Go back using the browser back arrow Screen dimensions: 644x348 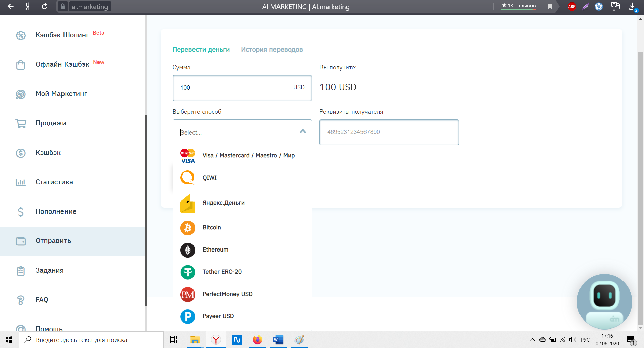[11, 6]
